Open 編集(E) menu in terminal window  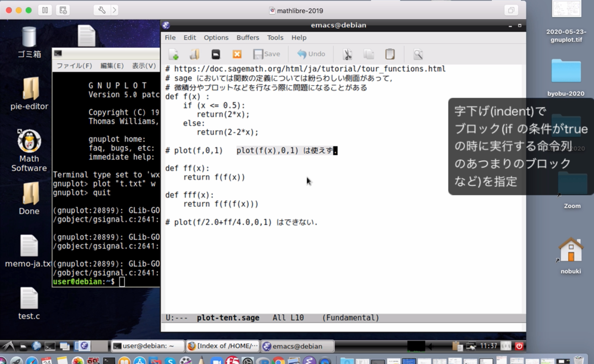tap(112, 66)
